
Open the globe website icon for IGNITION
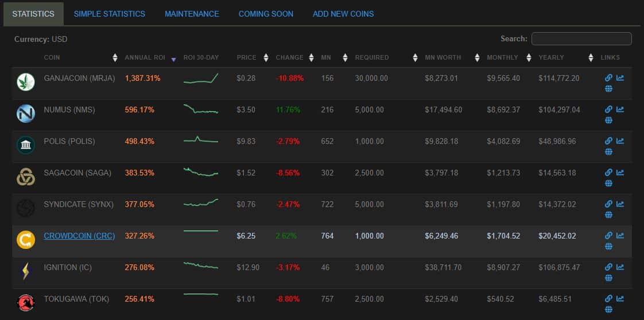pyautogui.click(x=608, y=278)
